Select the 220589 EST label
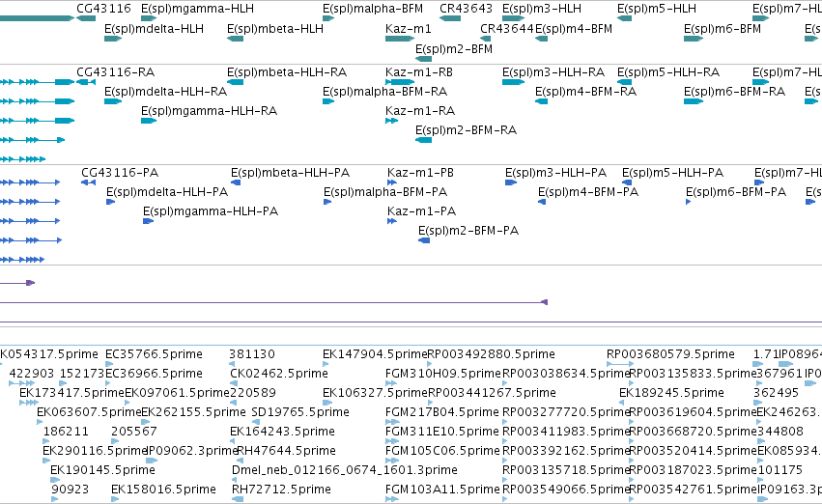This screenshot has width=822, height=504. [x=253, y=394]
